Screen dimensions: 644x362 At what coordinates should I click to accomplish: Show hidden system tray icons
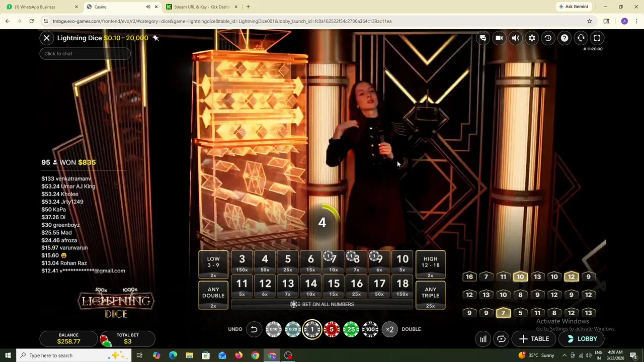pyautogui.click(x=563, y=355)
